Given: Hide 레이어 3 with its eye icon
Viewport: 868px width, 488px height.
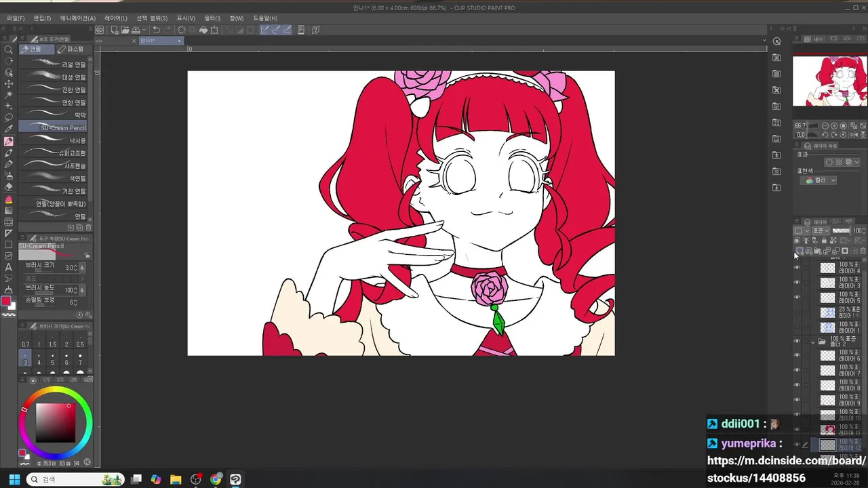Looking at the screenshot, I should click(797, 283).
